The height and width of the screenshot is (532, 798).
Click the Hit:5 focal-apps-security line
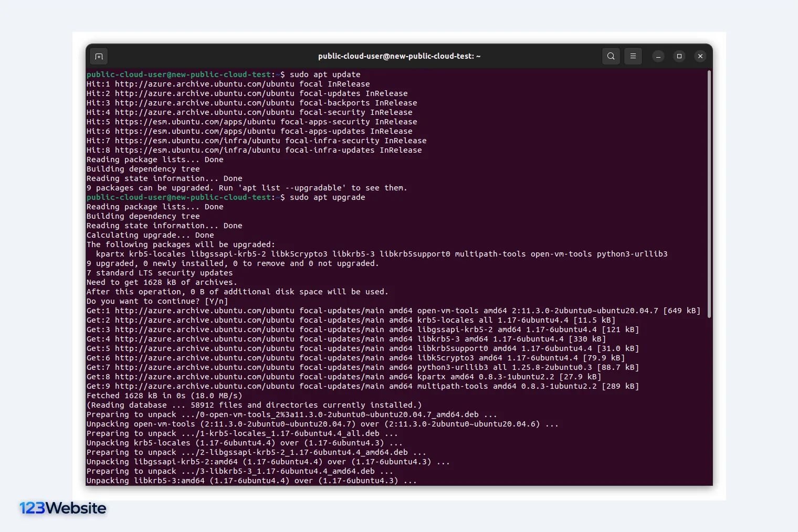[x=252, y=122]
